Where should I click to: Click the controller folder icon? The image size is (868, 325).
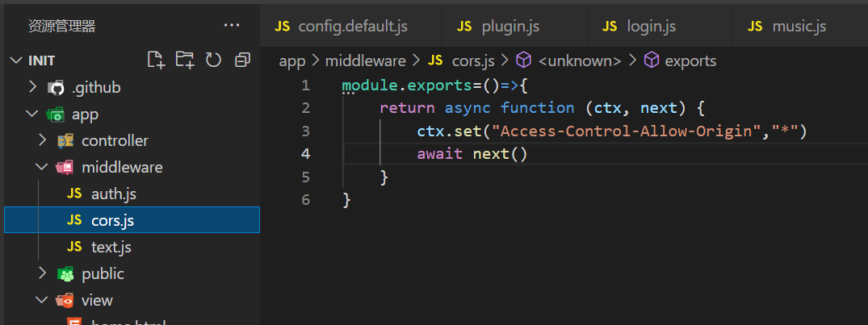point(65,141)
